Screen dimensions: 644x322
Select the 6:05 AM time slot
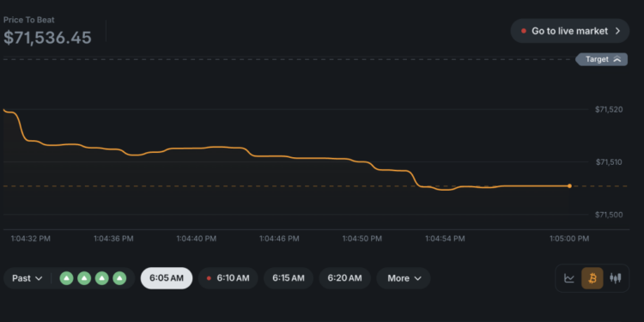click(x=167, y=278)
